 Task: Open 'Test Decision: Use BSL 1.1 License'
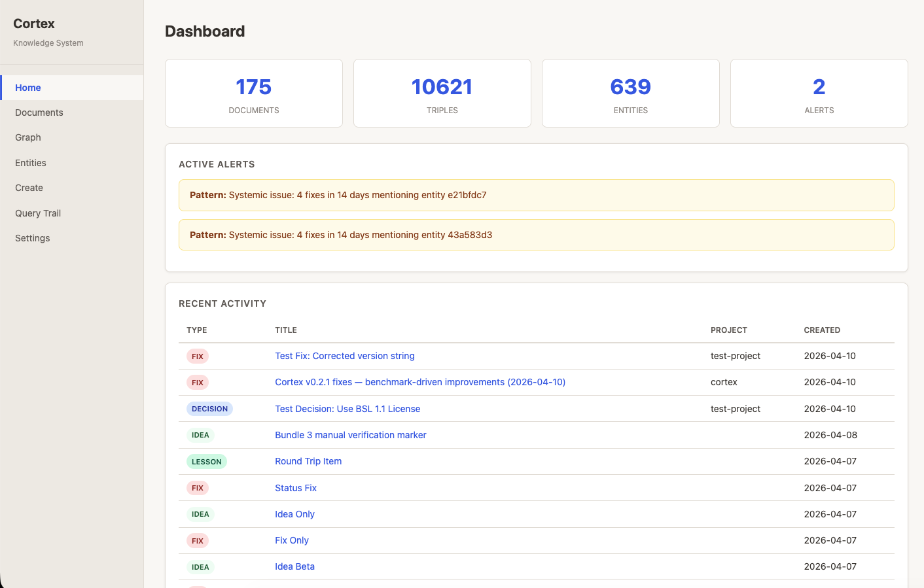(x=347, y=409)
